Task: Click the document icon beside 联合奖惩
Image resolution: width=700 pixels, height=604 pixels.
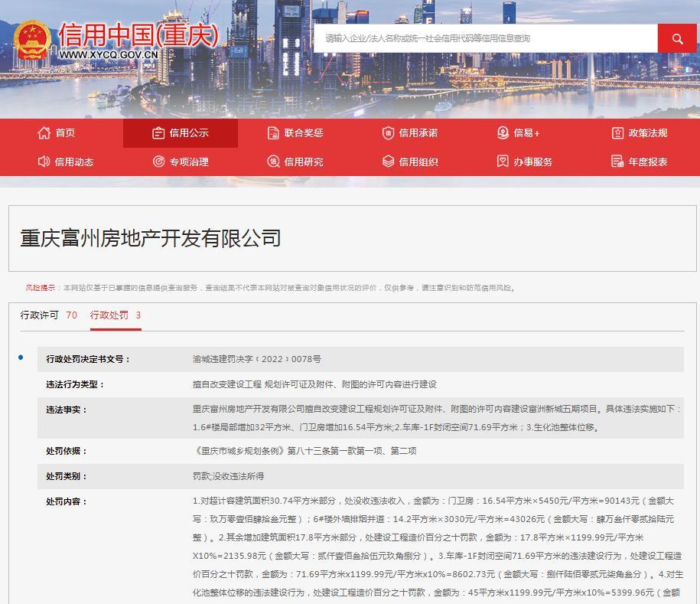Action: [273, 133]
